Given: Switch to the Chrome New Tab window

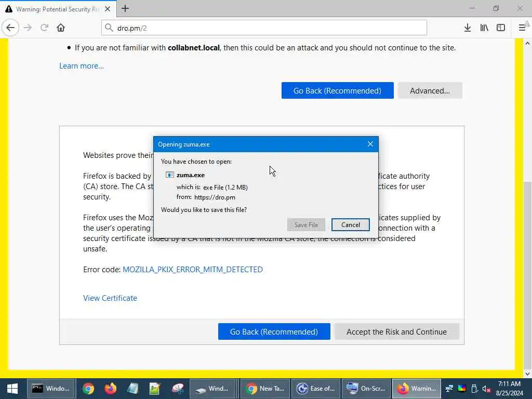Looking at the screenshot, I should [x=265, y=389].
